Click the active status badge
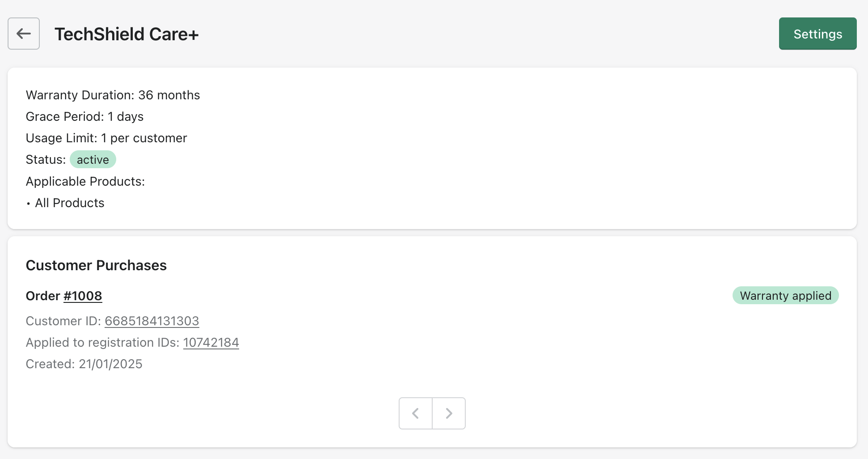Viewport: 868px width, 459px height. point(93,160)
